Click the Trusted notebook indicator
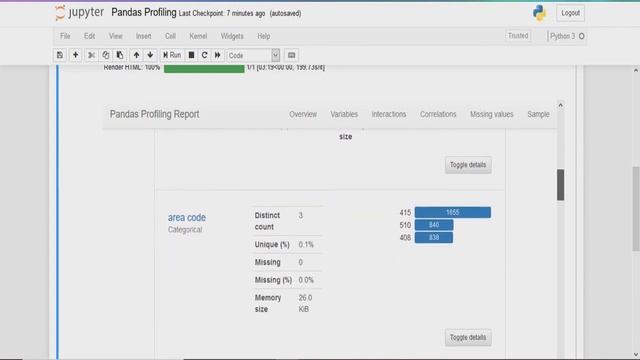 pos(518,36)
